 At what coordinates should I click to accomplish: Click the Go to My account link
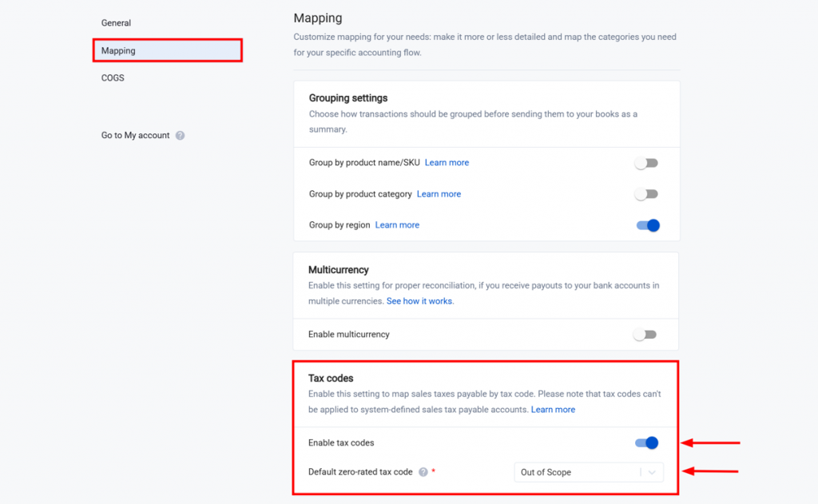click(135, 136)
